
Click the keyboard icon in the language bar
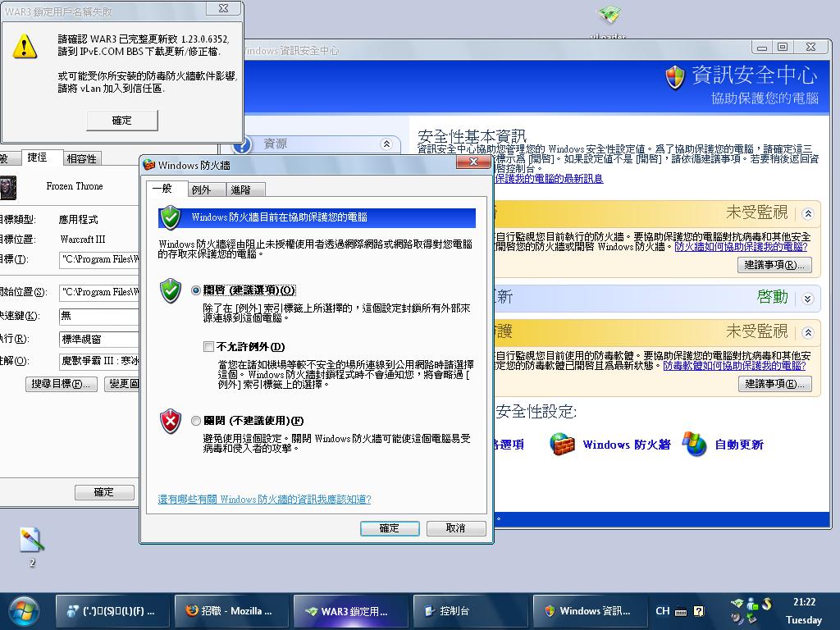point(681,611)
